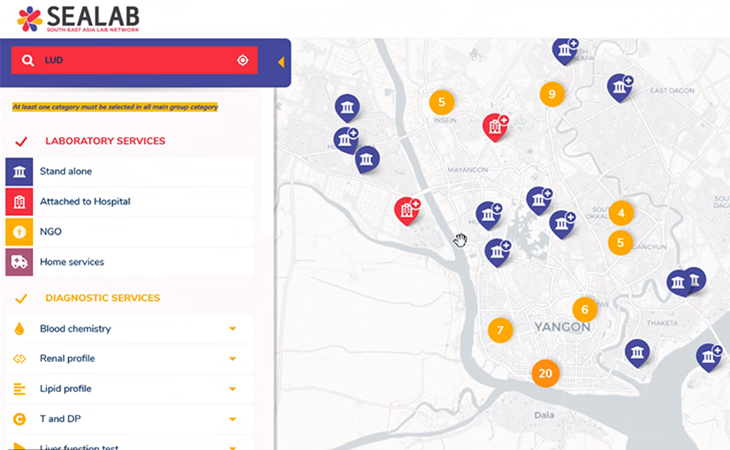The width and height of the screenshot is (730, 450).
Task: Toggle the Stand alone category icon
Action: (19, 171)
